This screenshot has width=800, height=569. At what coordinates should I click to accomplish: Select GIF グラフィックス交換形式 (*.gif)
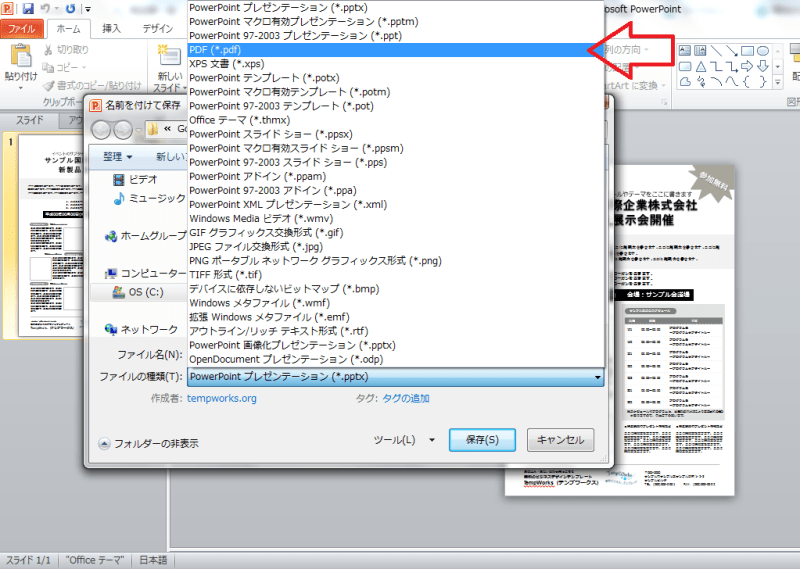click(x=396, y=233)
